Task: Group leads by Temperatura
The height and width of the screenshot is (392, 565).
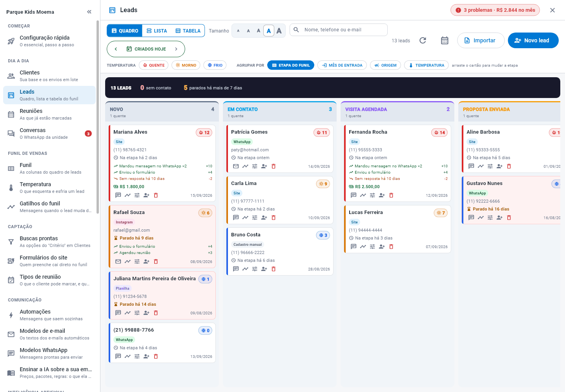Action: [426, 65]
